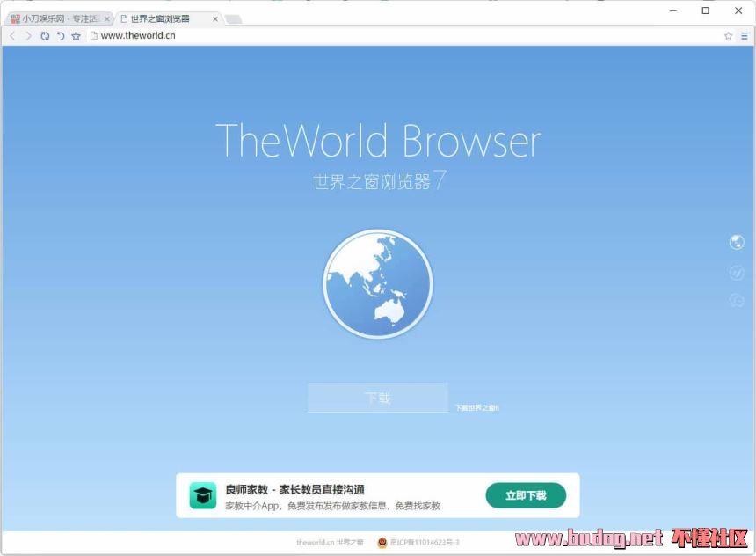Screen dimensions: 756x556
Task: Click the favorites star beside the refresh icons
Action: [76, 36]
